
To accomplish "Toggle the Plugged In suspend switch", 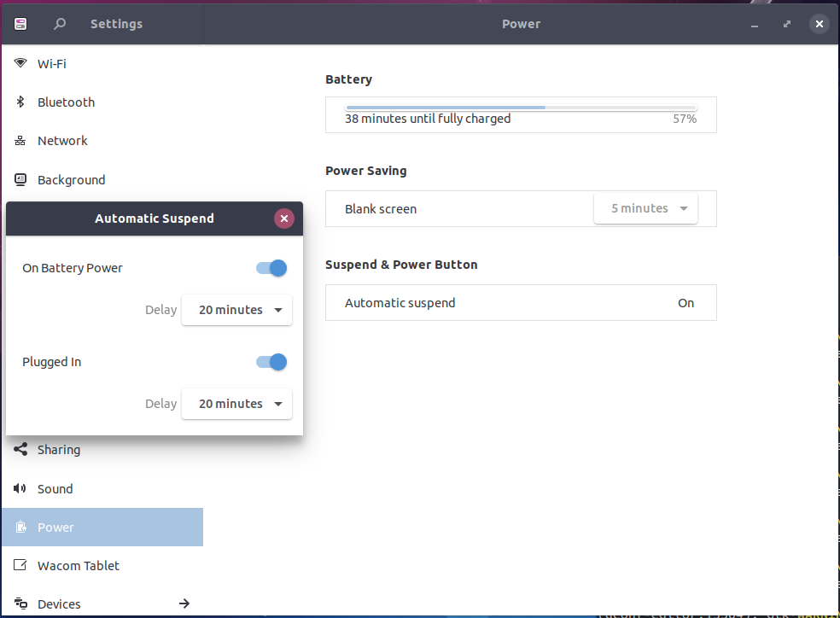I will pyautogui.click(x=271, y=362).
